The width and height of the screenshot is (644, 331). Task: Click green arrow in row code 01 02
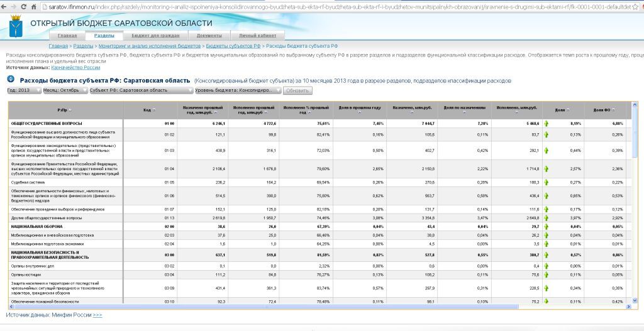(x=547, y=134)
